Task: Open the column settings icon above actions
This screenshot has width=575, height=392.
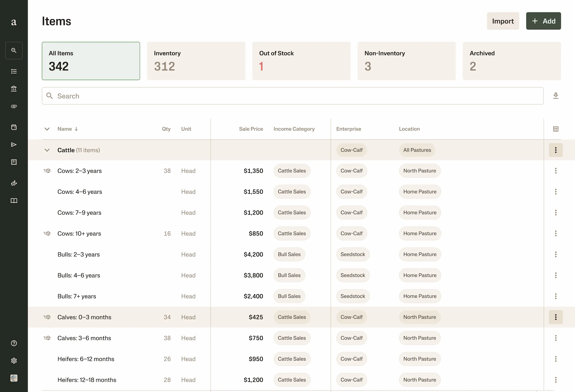Action: coord(556,129)
